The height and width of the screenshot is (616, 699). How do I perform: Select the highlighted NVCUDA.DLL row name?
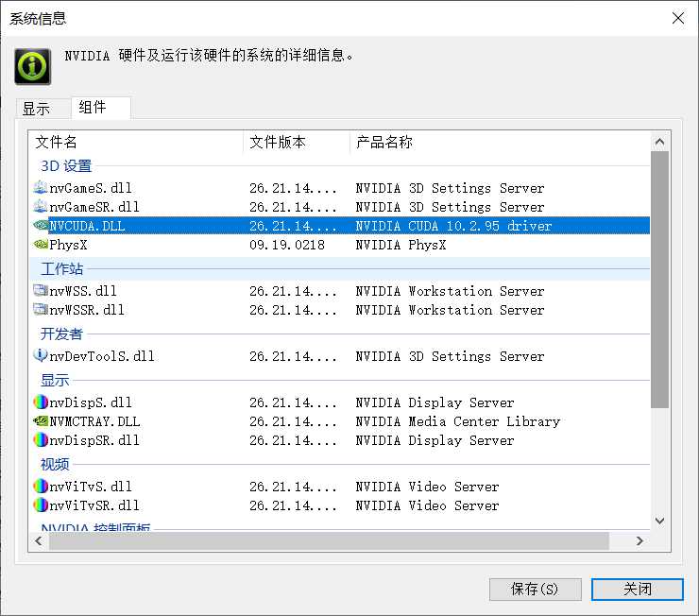pyautogui.click(x=87, y=226)
